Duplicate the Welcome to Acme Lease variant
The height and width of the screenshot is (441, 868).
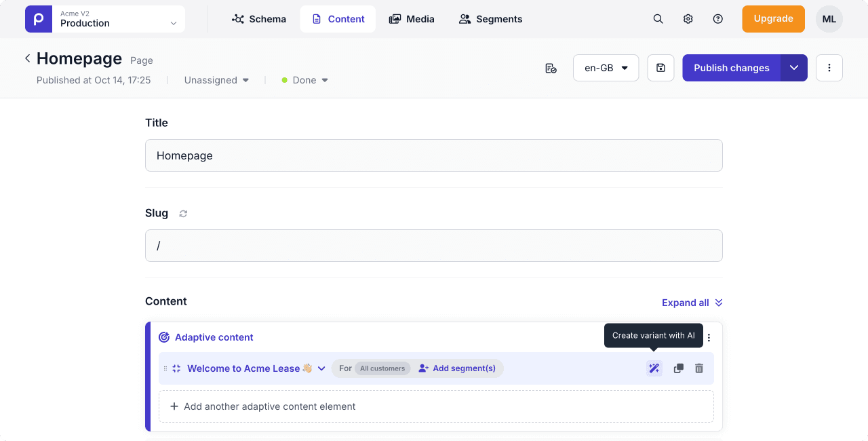click(x=678, y=368)
